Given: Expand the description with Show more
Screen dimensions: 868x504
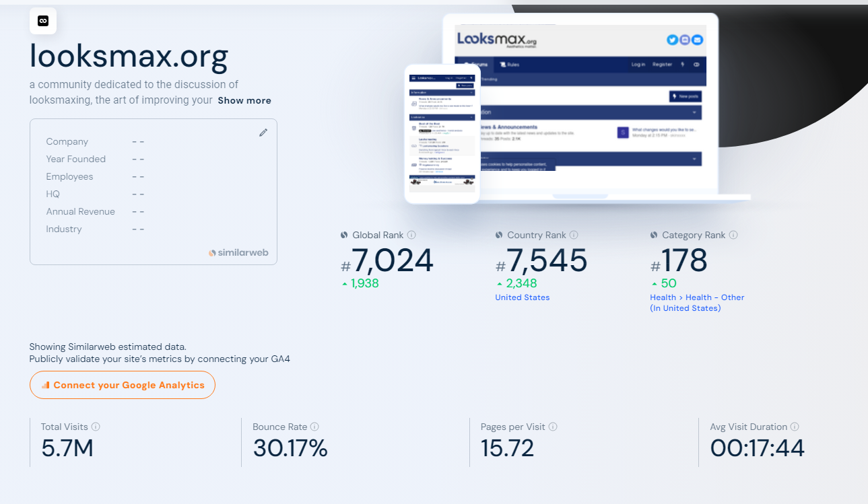Looking at the screenshot, I should [x=244, y=100].
